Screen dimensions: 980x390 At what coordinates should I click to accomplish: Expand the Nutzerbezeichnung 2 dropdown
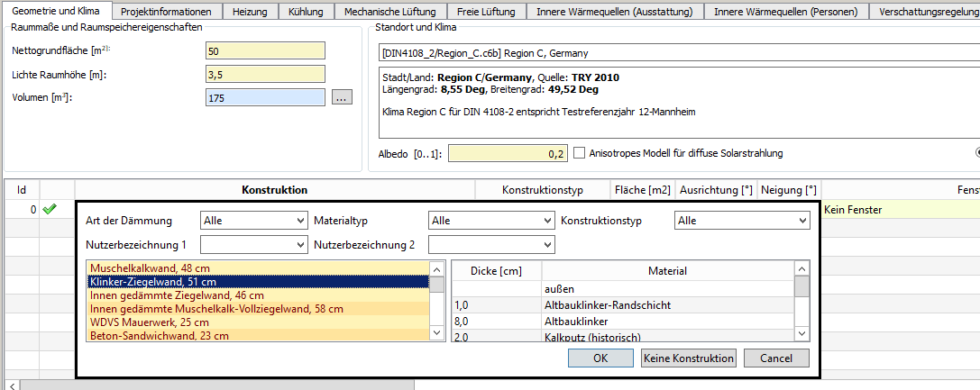coord(492,245)
